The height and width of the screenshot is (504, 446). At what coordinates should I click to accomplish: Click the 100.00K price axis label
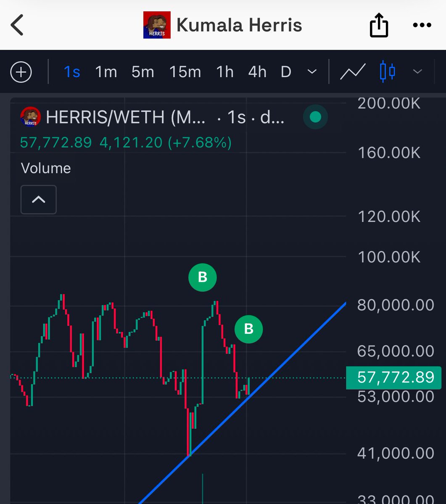tap(389, 257)
